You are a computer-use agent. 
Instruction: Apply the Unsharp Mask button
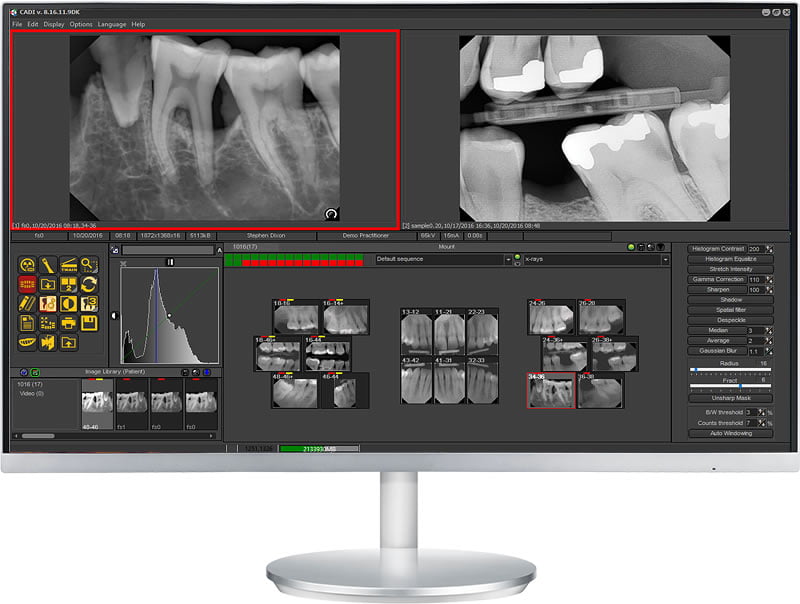click(731, 398)
